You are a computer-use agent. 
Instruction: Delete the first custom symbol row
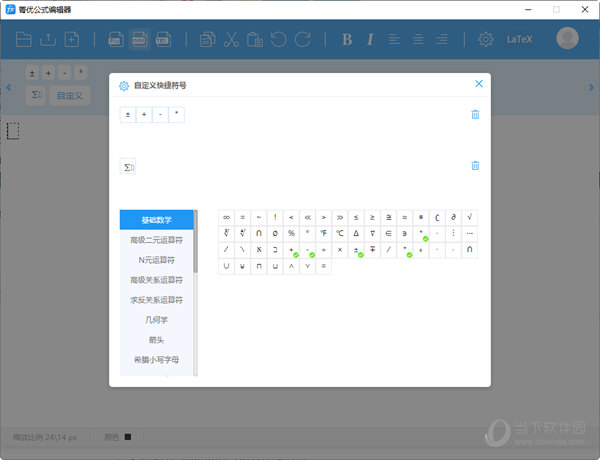(475, 114)
